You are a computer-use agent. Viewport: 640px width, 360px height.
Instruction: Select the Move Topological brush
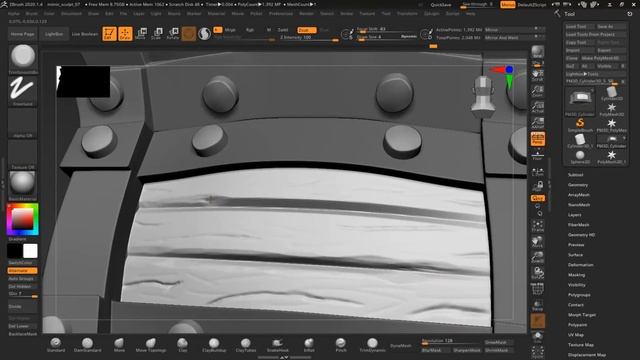151,344
